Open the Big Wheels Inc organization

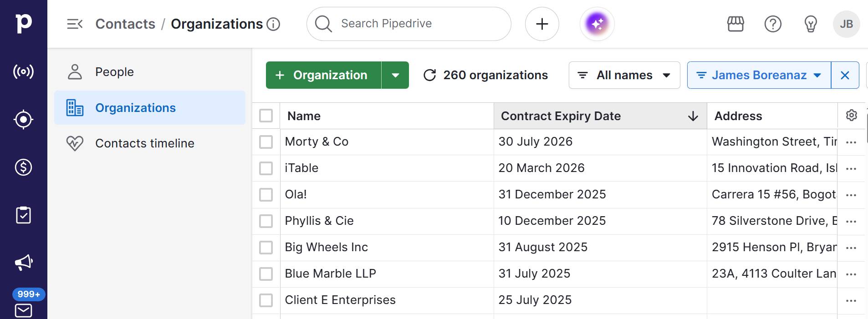click(x=326, y=247)
